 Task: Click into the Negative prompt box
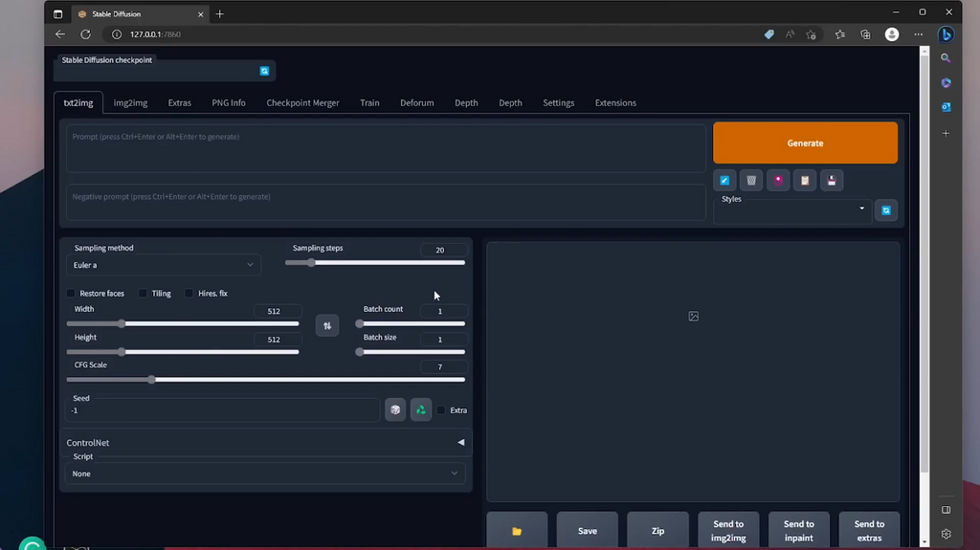pyautogui.click(x=386, y=202)
